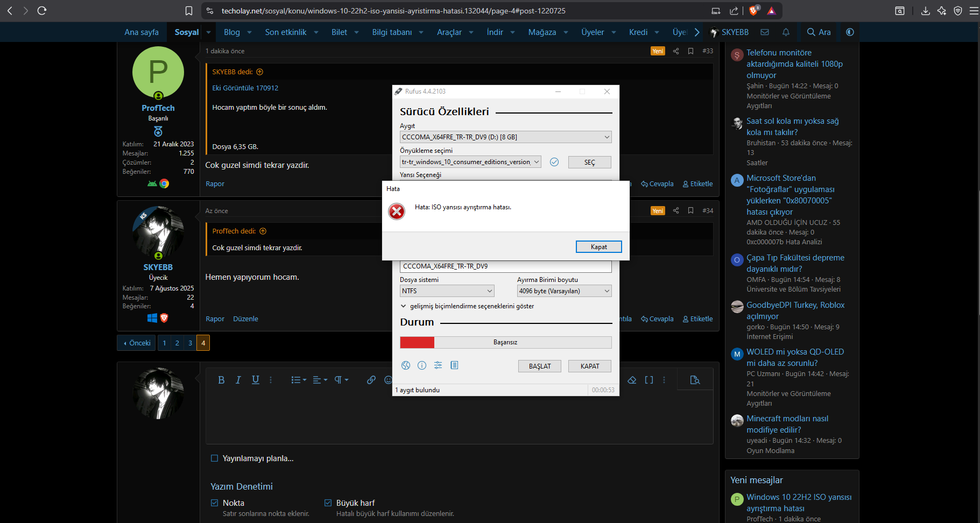
Task: Open the Ara search button in forum nav
Action: point(819,32)
